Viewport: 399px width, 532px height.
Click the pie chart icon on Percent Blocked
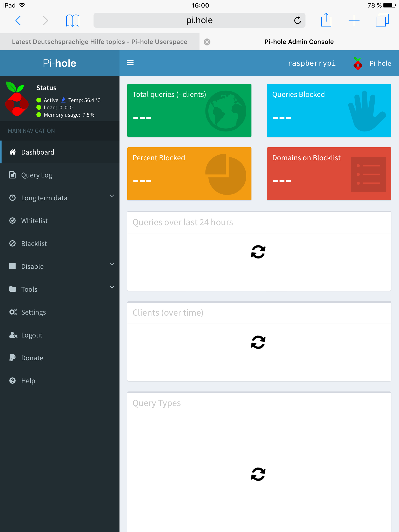[226, 174]
